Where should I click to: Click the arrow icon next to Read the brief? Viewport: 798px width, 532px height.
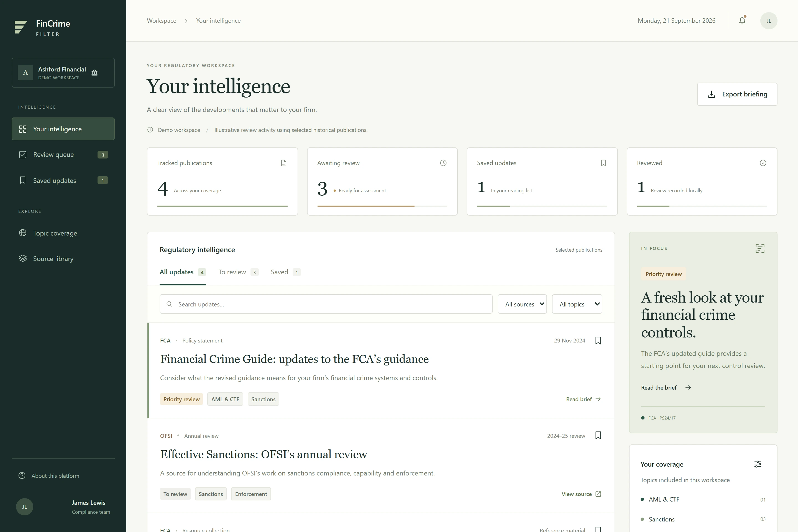click(688, 387)
